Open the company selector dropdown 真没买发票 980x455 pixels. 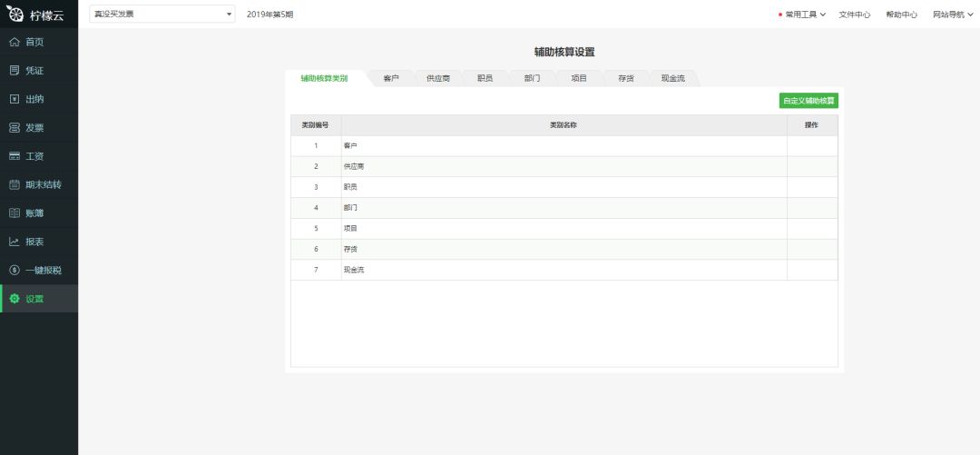pyautogui.click(x=162, y=14)
